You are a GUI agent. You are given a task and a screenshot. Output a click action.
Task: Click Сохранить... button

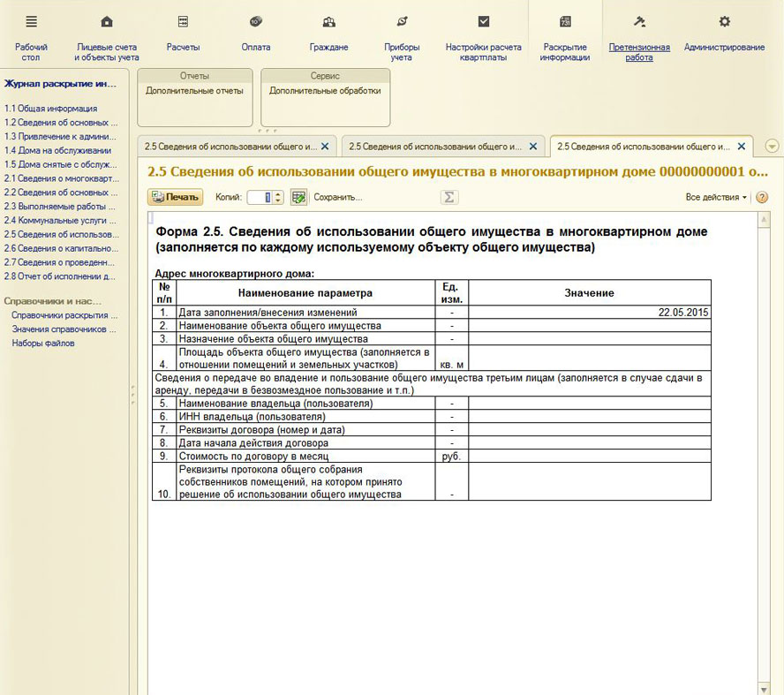pos(337,197)
